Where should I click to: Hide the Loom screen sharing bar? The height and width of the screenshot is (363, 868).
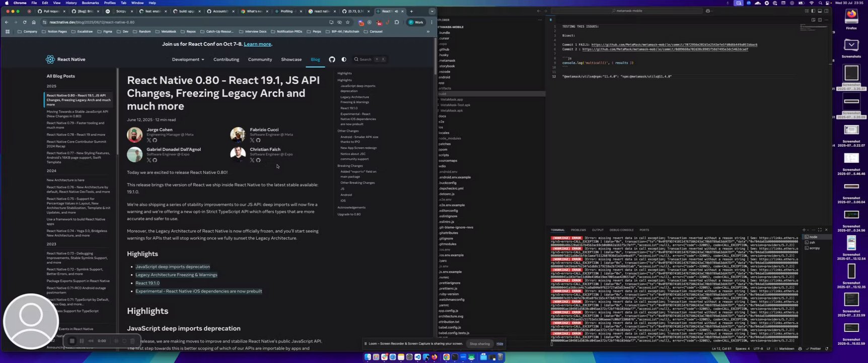click(499, 344)
